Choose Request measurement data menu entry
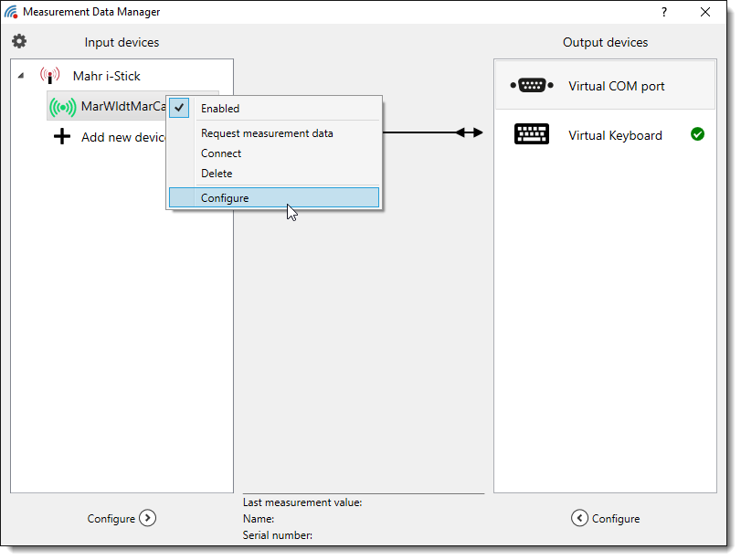This screenshot has height=560, width=741. pyautogui.click(x=267, y=133)
